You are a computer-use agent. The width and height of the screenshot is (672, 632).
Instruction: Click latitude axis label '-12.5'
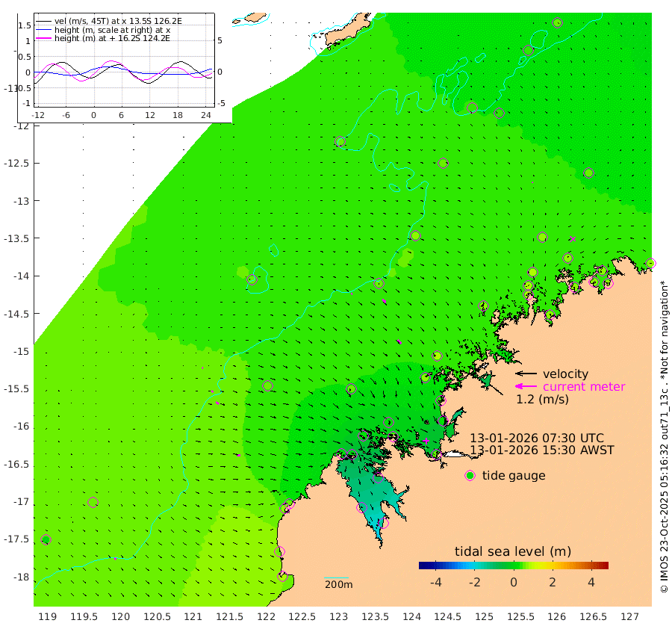coord(16,164)
